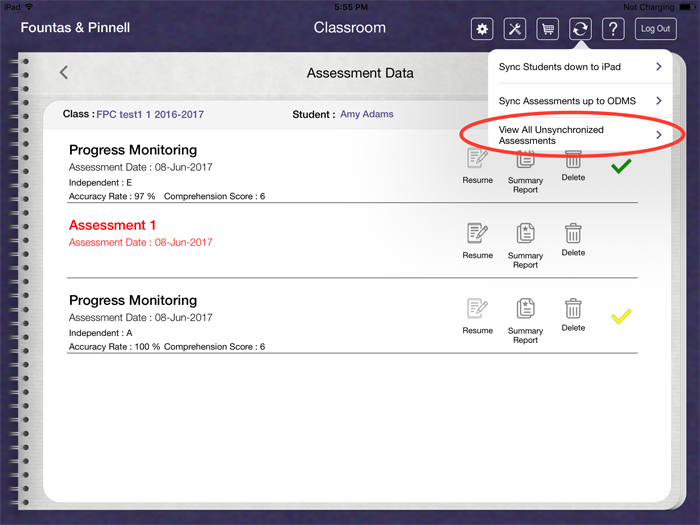
Task: Delete the Assessment 1 record
Action: pyautogui.click(x=573, y=240)
